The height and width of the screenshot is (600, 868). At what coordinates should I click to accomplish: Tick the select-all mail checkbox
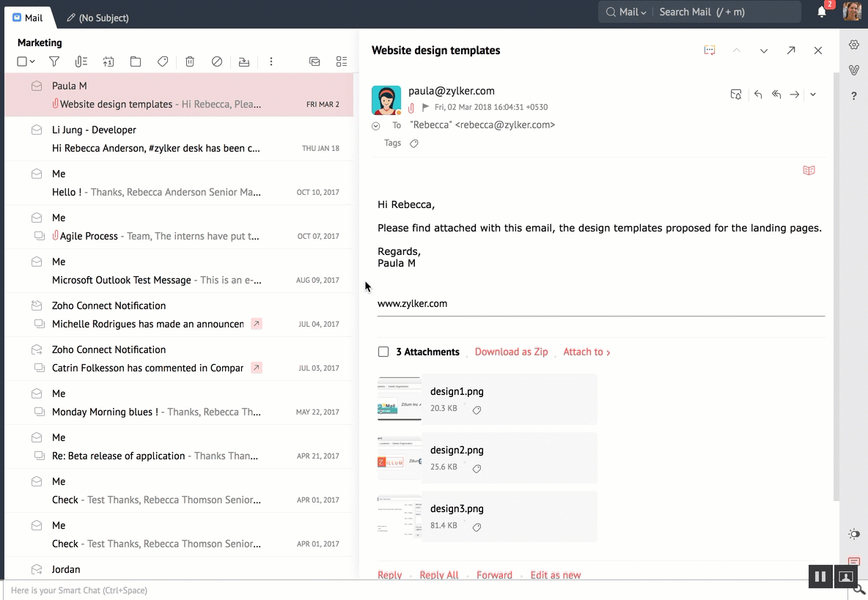[x=22, y=62]
